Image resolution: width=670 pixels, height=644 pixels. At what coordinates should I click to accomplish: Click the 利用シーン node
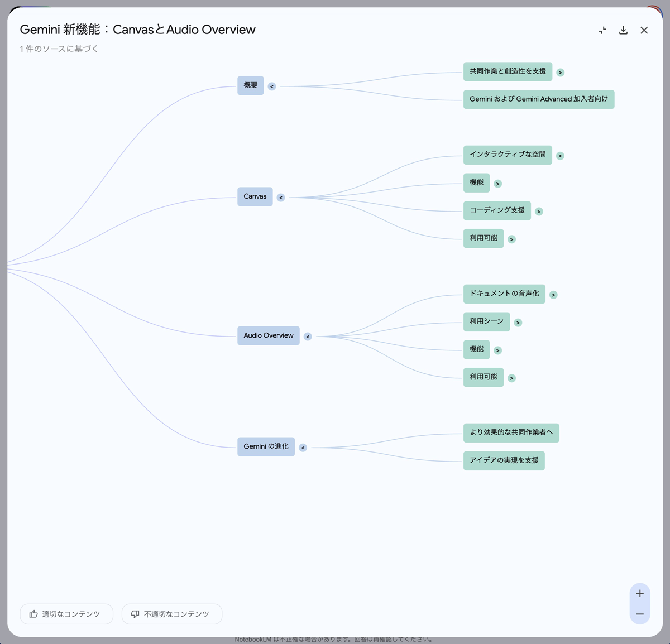click(487, 321)
